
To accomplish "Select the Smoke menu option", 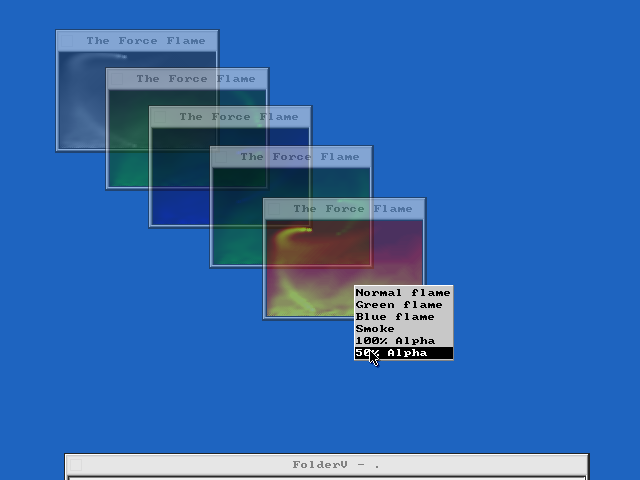I will coord(404,329).
